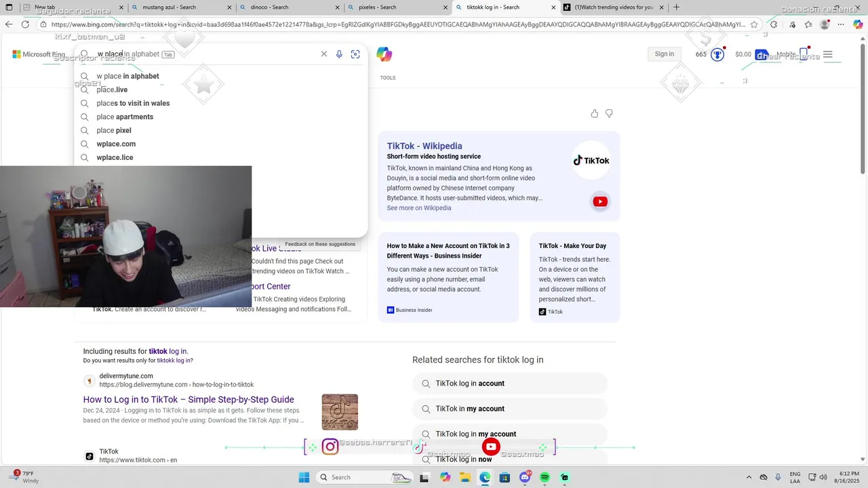Open the TOOLS search filter
Screen dimensions: 868x488
(388, 78)
